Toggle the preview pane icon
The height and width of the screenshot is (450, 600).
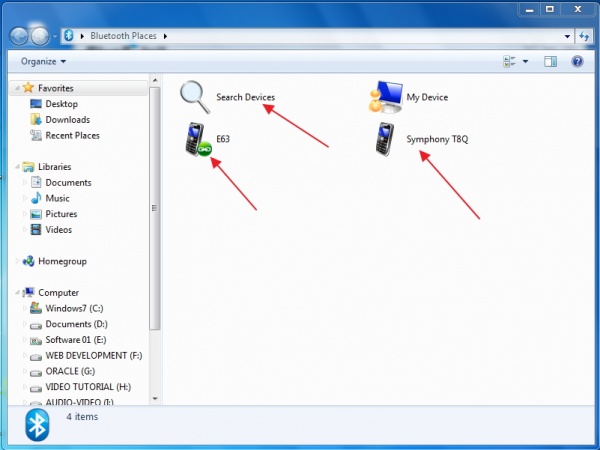pos(550,61)
